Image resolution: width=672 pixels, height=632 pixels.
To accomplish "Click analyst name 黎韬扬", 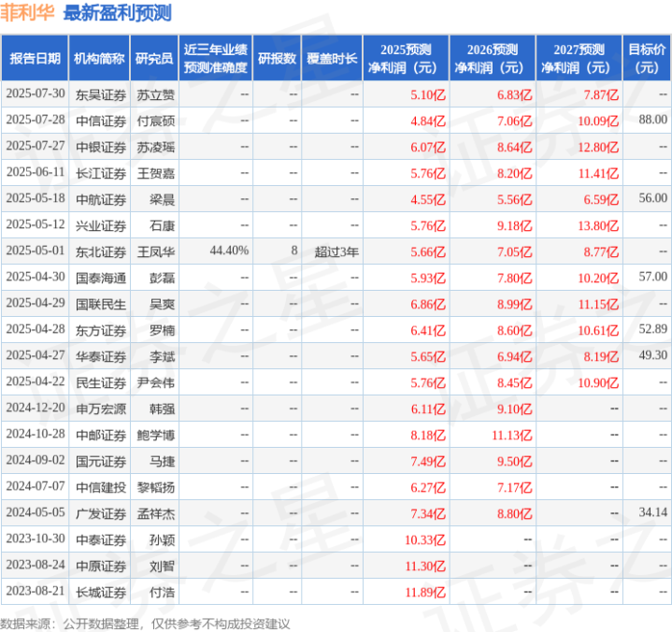I will [155, 487].
